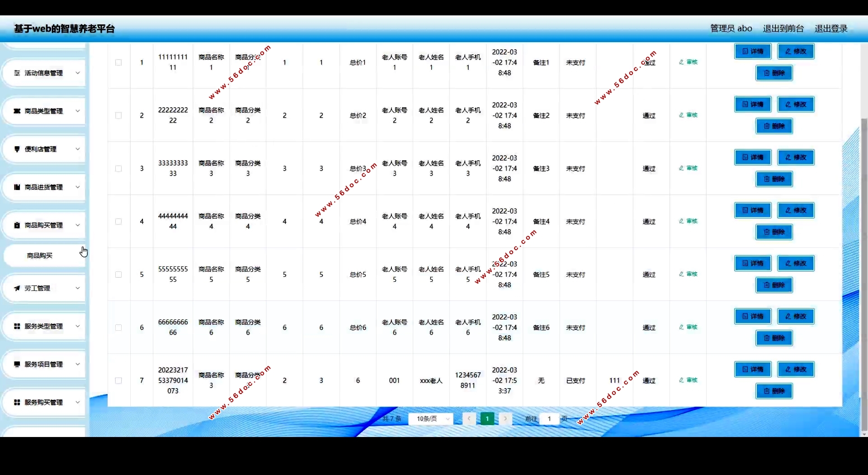The width and height of the screenshot is (868, 475).
Task: Click order number 2022321753379014073 cell
Action: [173, 380]
